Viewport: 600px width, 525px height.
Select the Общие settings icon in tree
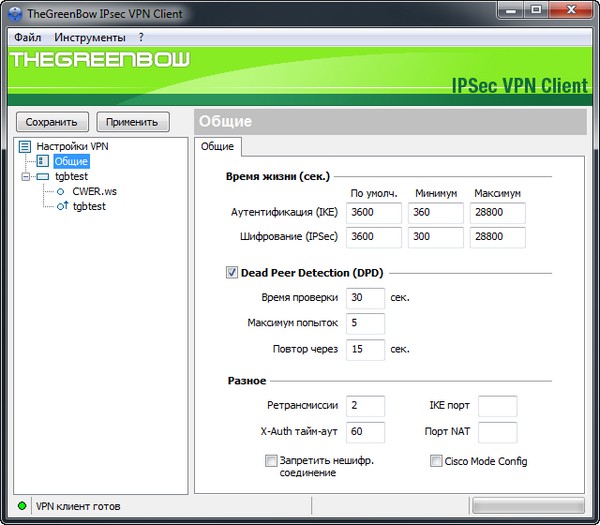click(42, 161)
